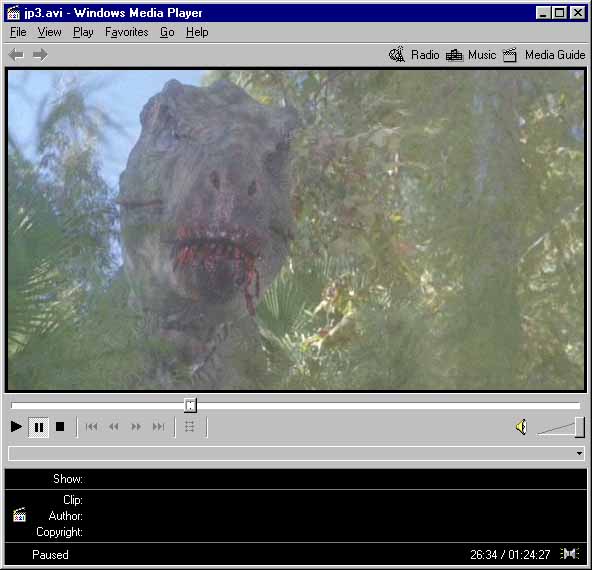592x570 pixels.
Task: Mute sound with the speaker icon
Action: coord(521,427)
